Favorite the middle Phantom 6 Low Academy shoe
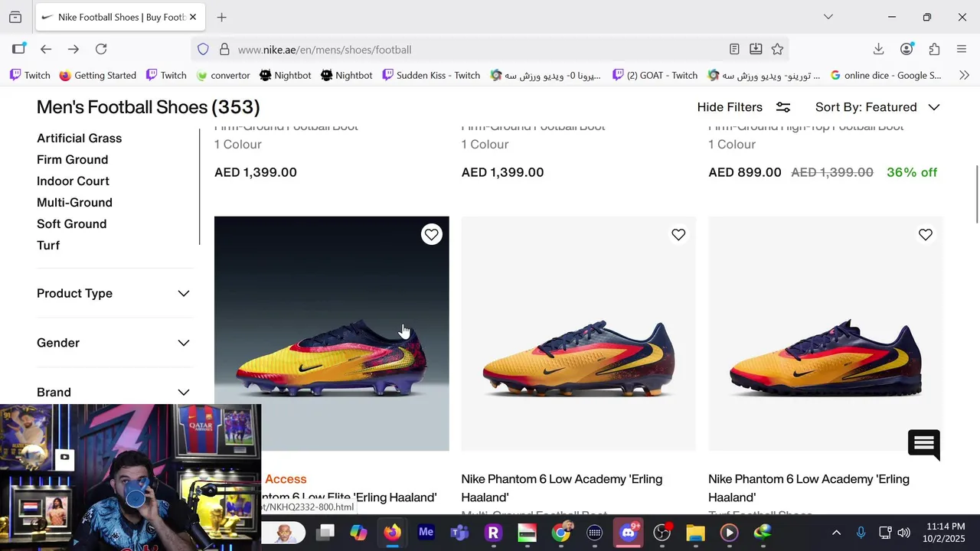Screen dimensions: 980x551 pos(678,235)
